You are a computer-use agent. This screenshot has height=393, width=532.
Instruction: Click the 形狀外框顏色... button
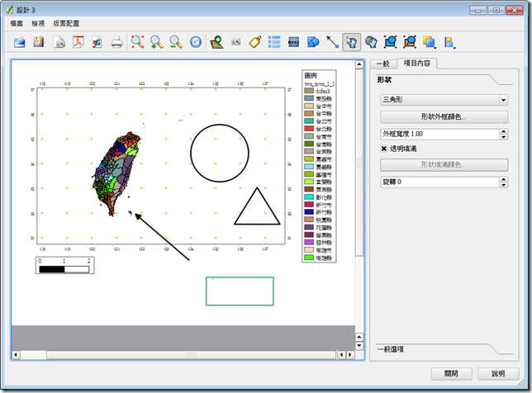(444, 117)
